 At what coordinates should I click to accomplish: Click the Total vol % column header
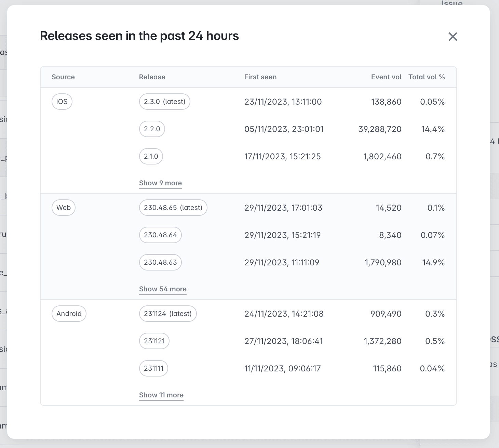pos(427,77)
